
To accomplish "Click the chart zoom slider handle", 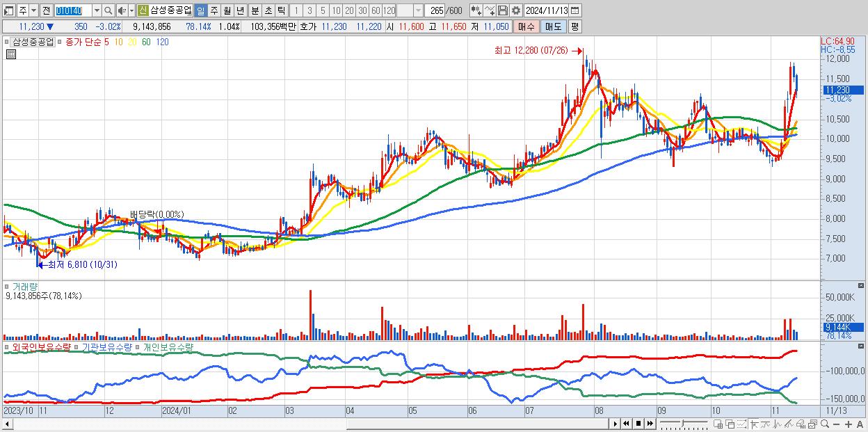I will tap(682, 423).
